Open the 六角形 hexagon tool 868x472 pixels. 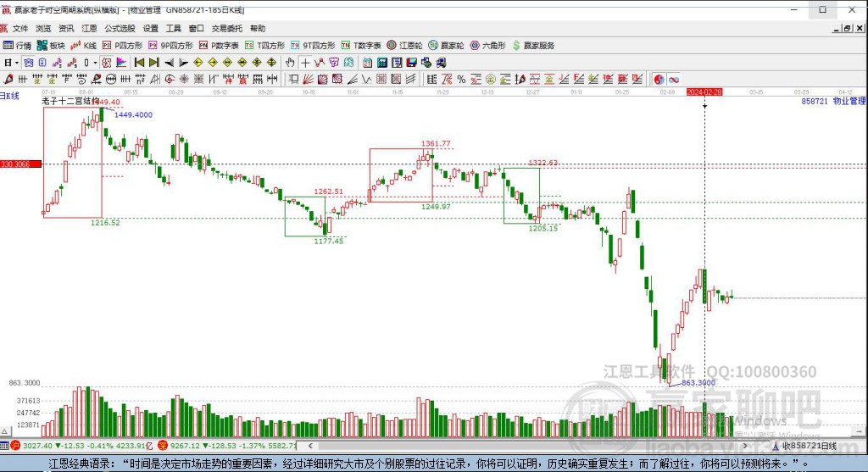(x=487, y=46)
